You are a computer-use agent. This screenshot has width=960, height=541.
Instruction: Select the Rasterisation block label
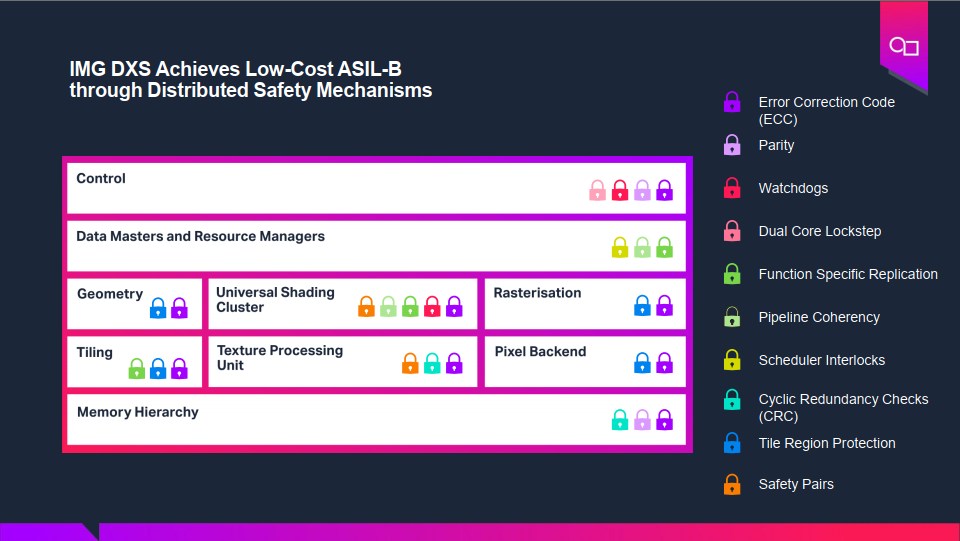pos(537,293)
